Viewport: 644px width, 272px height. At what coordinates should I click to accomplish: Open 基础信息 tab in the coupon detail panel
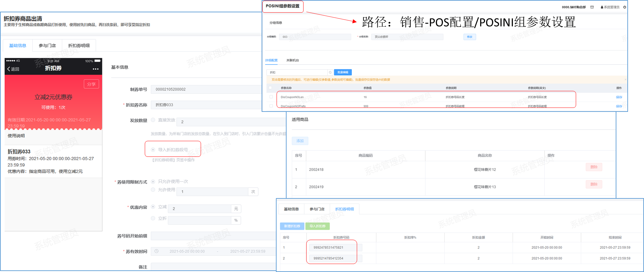(x=291, y=209)
